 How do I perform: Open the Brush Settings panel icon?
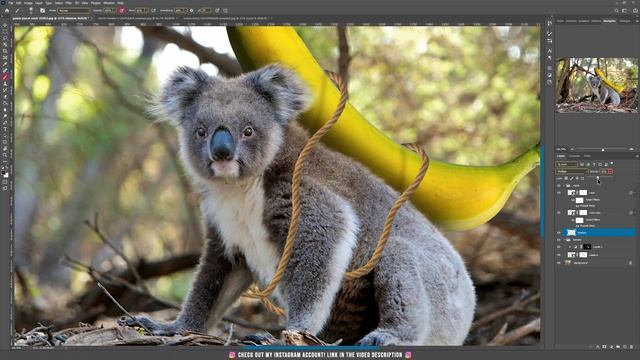tap(42, 10)
